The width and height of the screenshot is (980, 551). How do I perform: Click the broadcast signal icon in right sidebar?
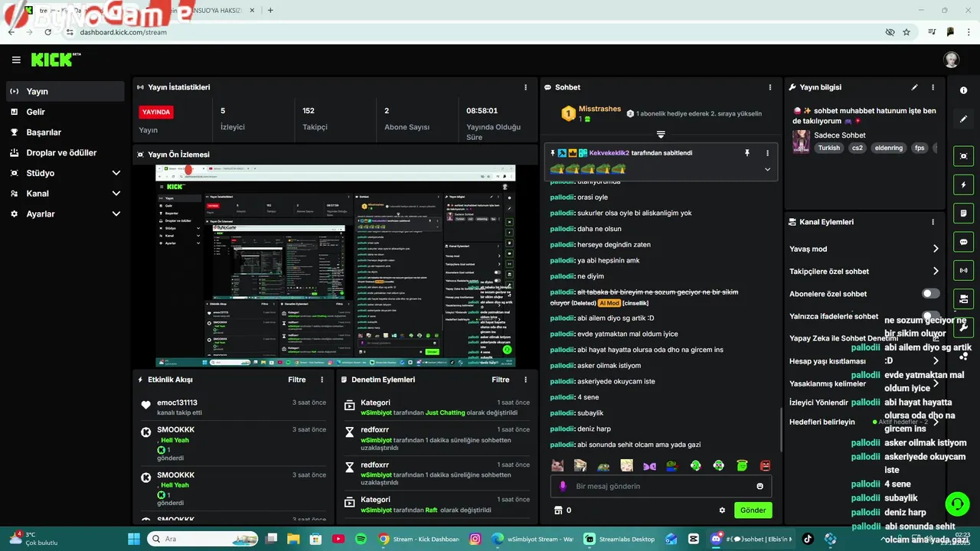pos(963,270)
